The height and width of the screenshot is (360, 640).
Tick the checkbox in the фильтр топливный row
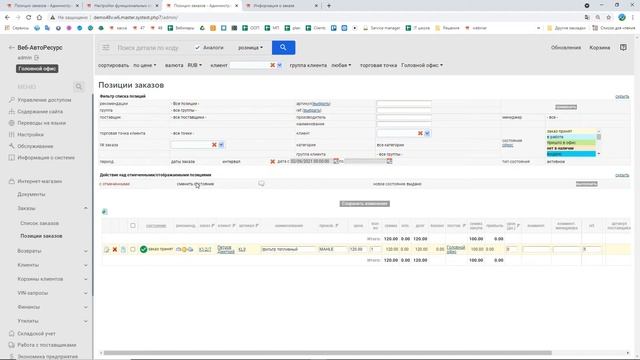[133, 249]
